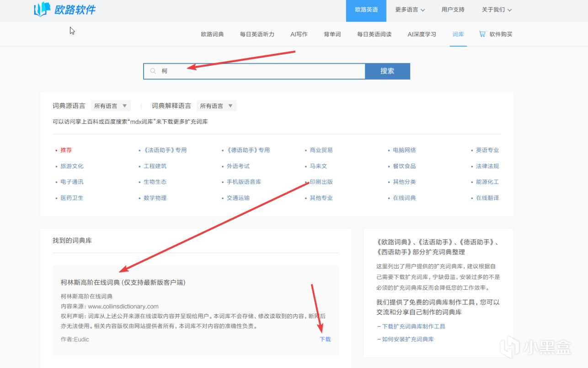Select 手机版语音库 category
The width and height of the screenshot is (588, 368).
(x=244, y=182)
